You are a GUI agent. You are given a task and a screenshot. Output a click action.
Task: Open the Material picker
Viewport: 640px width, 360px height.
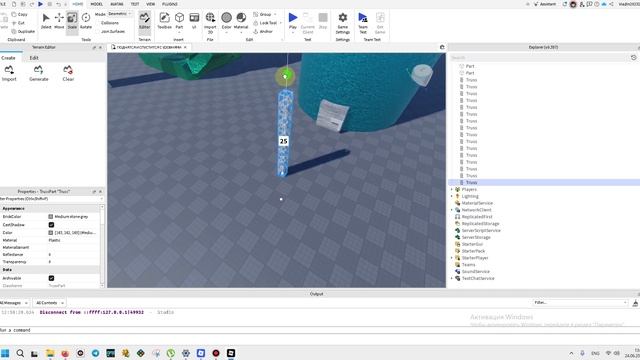tap(241, 21)
